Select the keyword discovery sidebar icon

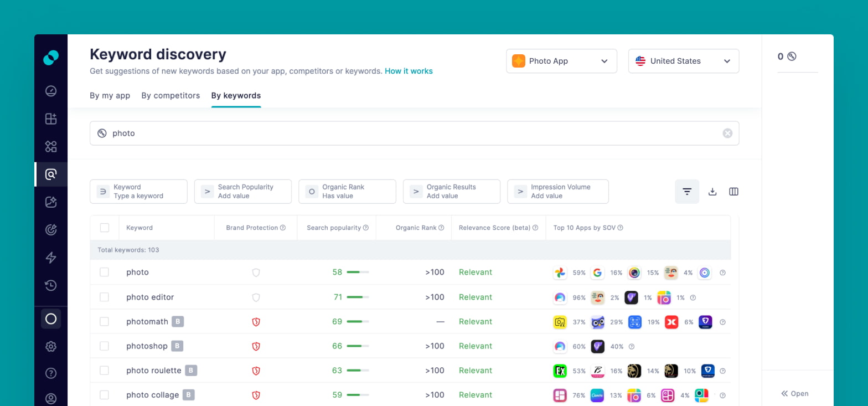(x=51, y=174)
